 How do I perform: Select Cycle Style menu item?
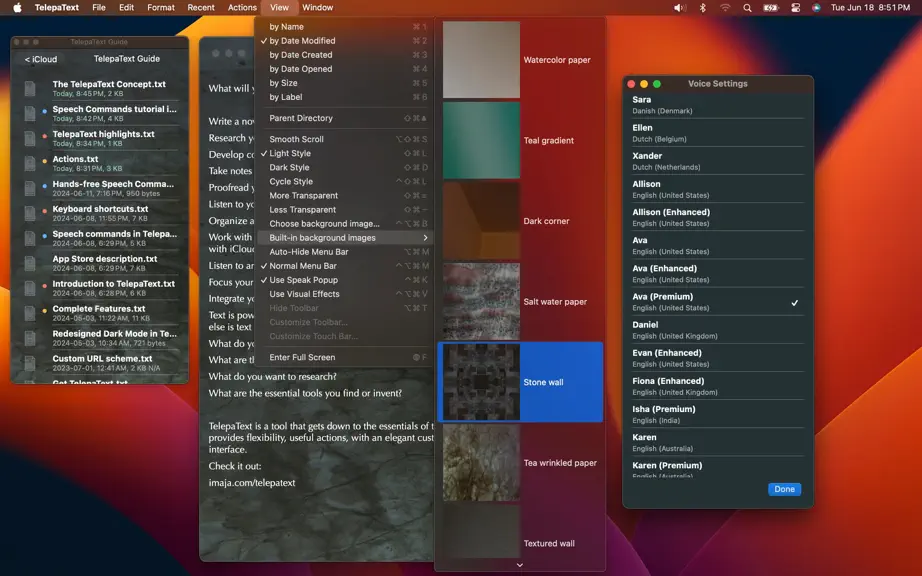[344, 182]
